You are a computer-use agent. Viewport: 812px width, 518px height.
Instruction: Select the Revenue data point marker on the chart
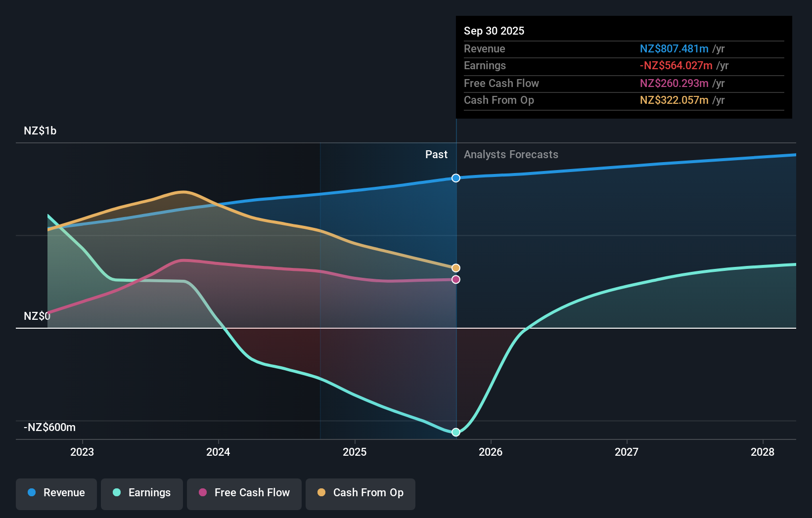455,178
